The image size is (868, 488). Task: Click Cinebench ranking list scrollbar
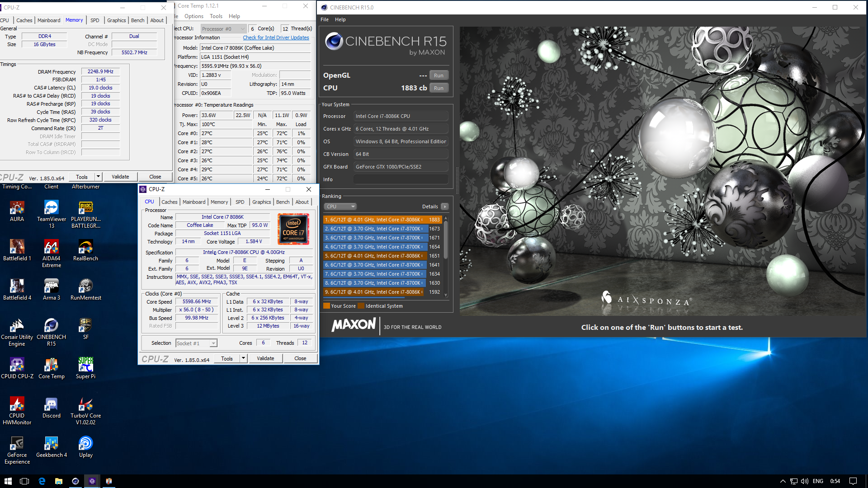click(446, 256)
